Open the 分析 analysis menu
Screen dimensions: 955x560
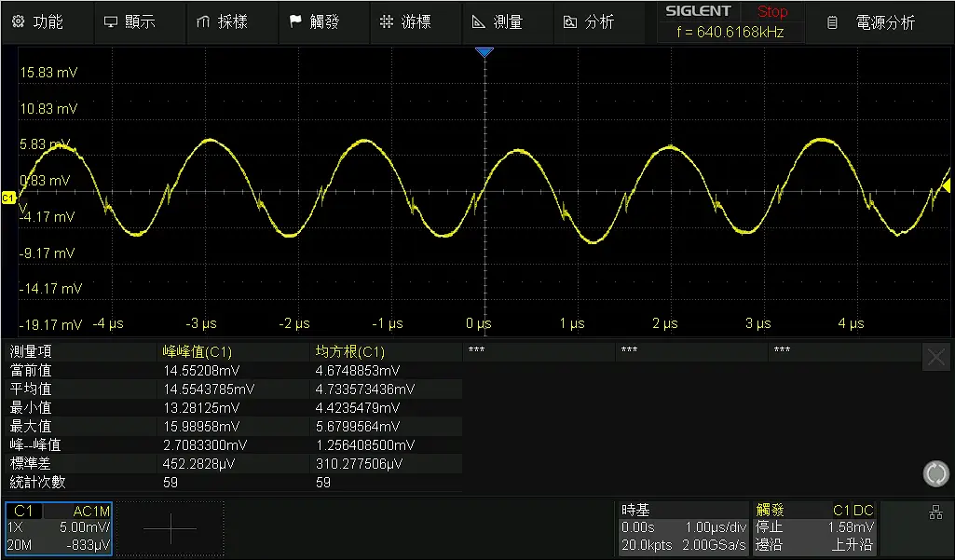[589, 22]
